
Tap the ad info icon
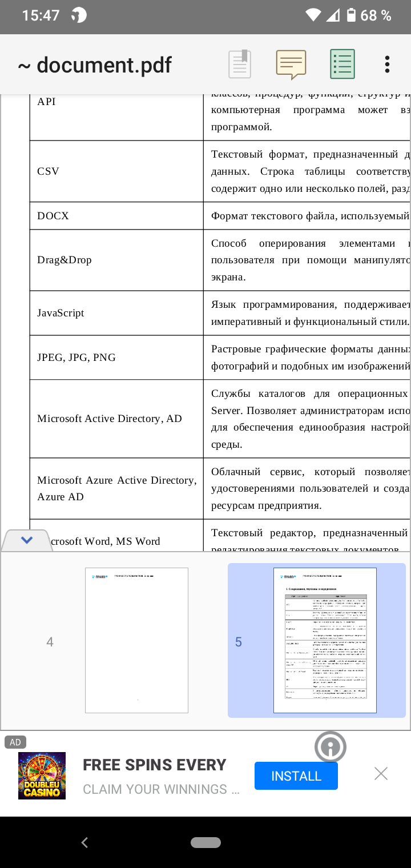coord(331,747)
